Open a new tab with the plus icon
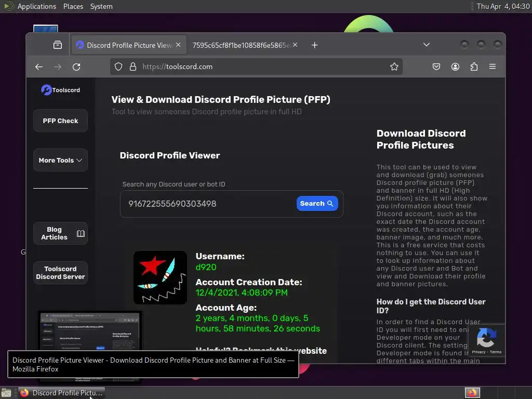 point(314,45)
